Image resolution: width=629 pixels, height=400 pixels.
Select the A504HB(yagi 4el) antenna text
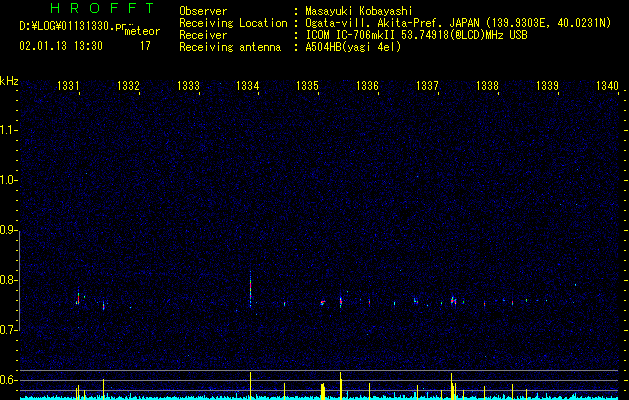(353, 47)
